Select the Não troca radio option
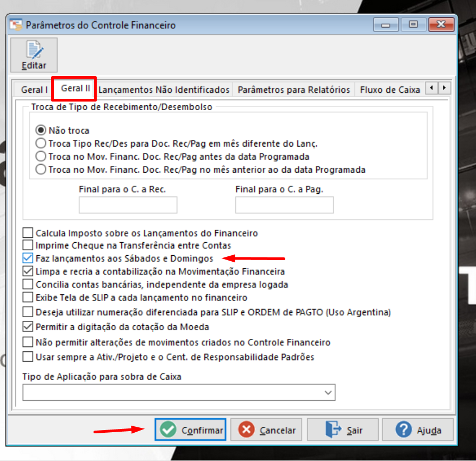This screenshot has height=461, width=476. click(x=41, y=130)
